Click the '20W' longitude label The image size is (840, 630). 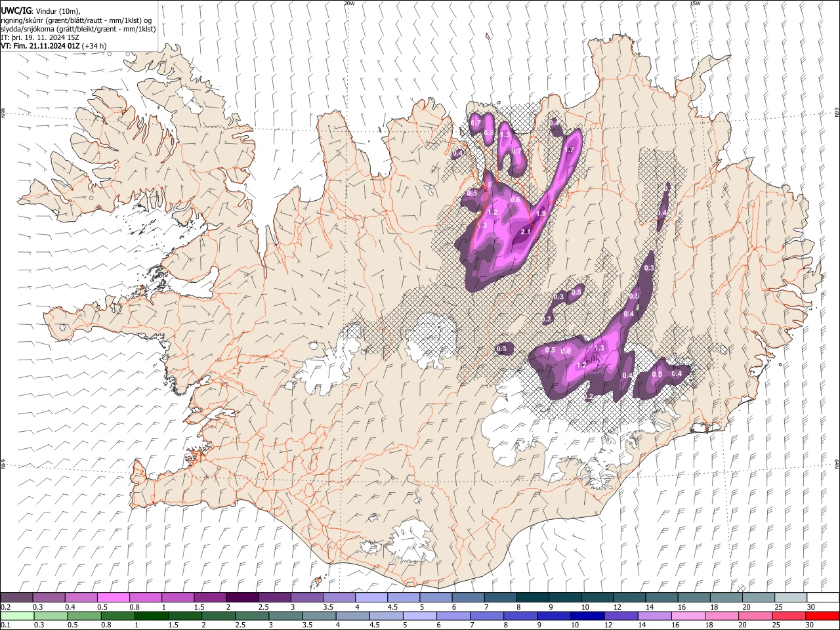[349, 3]
